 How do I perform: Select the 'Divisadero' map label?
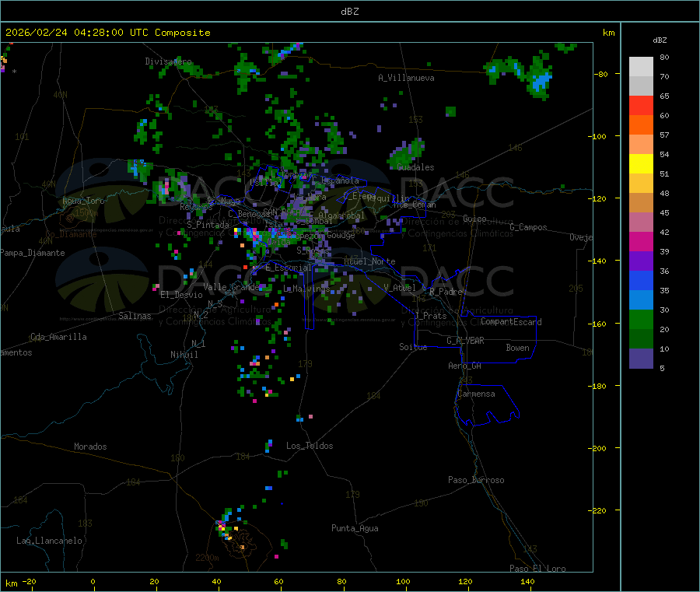[x=168, y=61]
